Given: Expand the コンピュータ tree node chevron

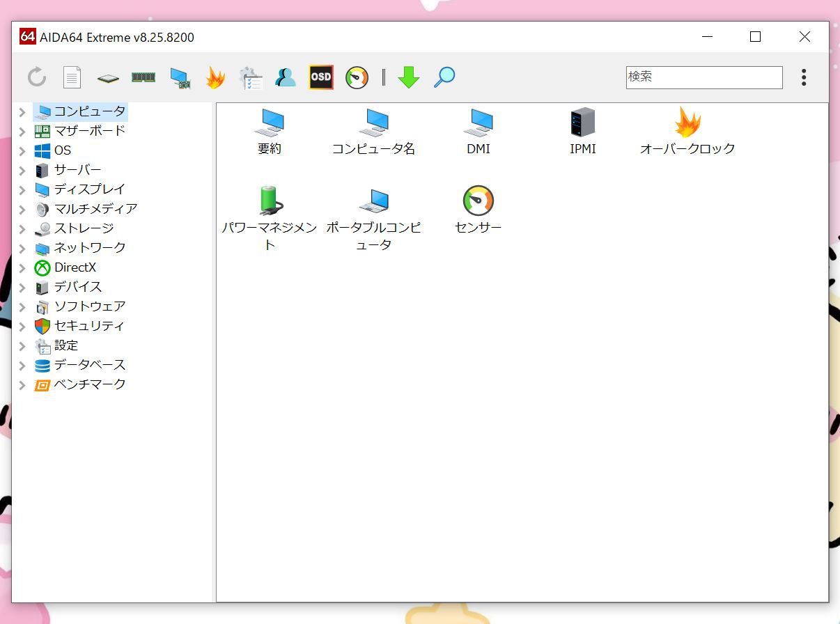Looking at the screenshot, I should [22, 111].
